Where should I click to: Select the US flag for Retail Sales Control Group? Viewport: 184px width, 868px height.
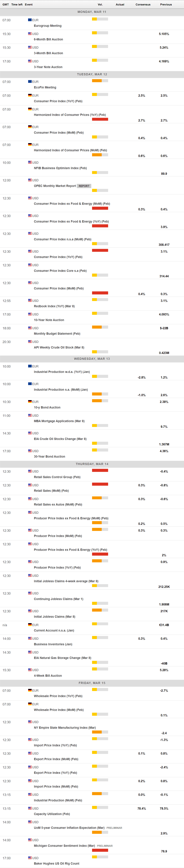coord(30,471)
